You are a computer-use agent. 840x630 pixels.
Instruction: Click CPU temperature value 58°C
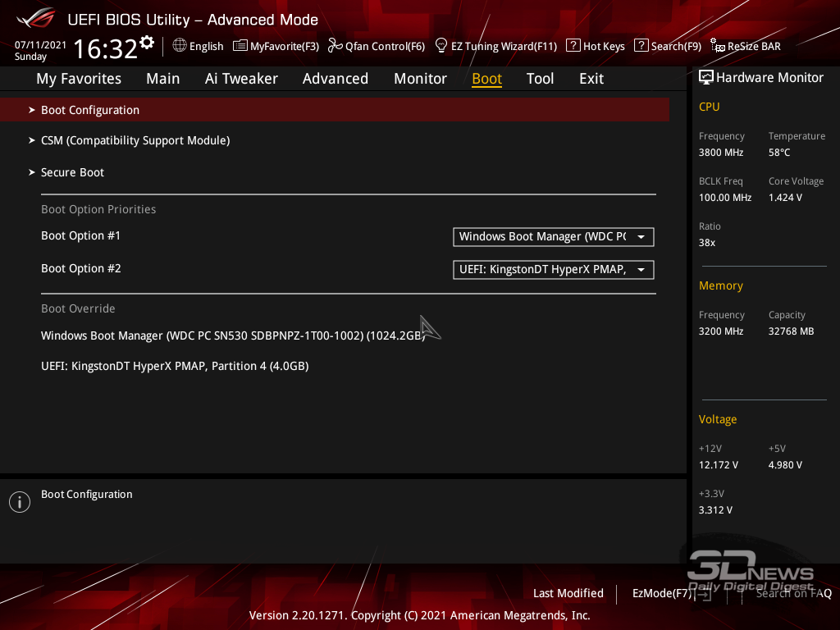pyautogui.click(x=779, y=153)
